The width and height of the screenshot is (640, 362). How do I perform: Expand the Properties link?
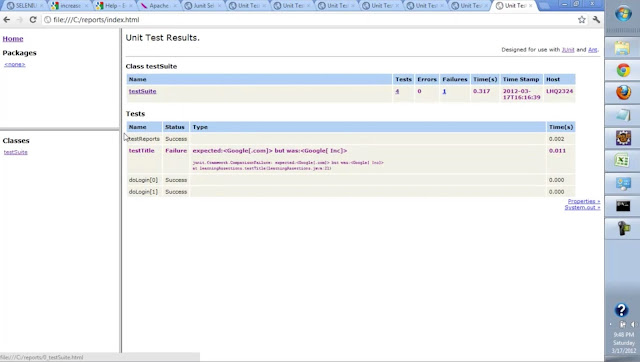click(584, 201)
